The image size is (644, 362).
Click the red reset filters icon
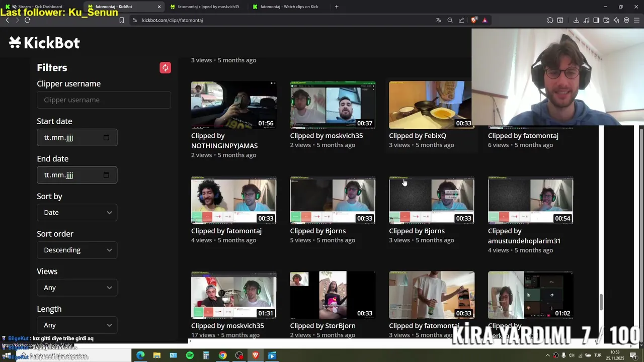pyautogui.click(x=165, y=68)
